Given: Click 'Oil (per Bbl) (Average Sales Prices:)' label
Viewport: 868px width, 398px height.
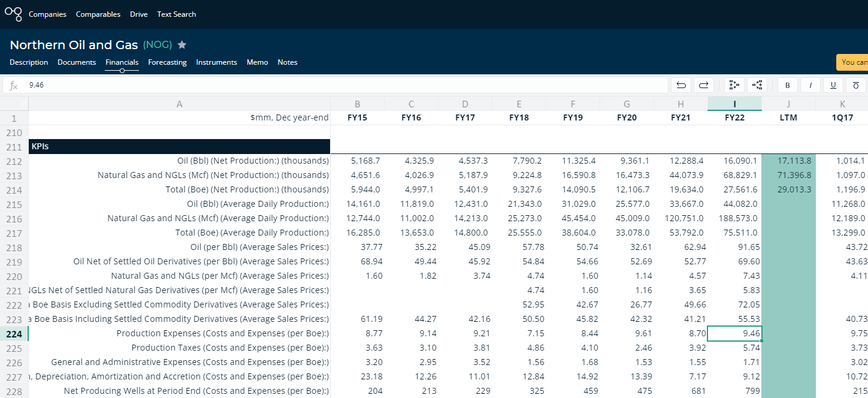Looking at the screenshot, I should [259, 247].
